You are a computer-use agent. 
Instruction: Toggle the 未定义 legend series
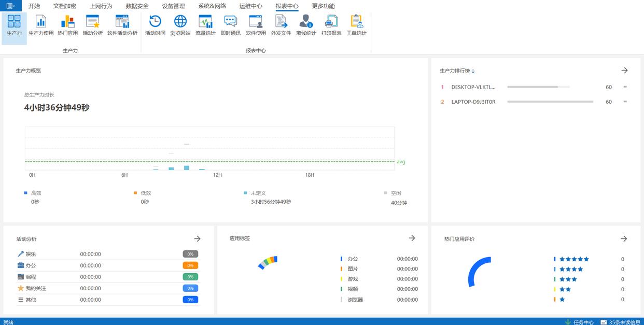tap(257, 193)
